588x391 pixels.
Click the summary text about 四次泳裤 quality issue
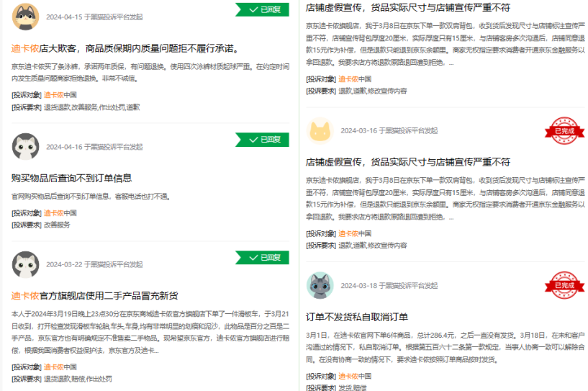coord(150,73)
